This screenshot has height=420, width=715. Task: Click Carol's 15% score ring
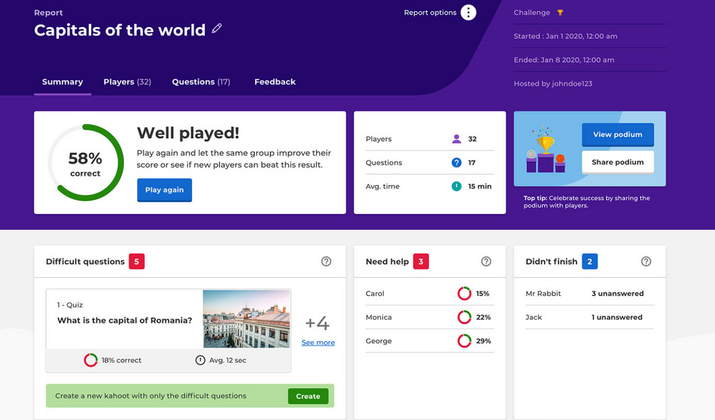pyautogui.click(x=464, y=293)
